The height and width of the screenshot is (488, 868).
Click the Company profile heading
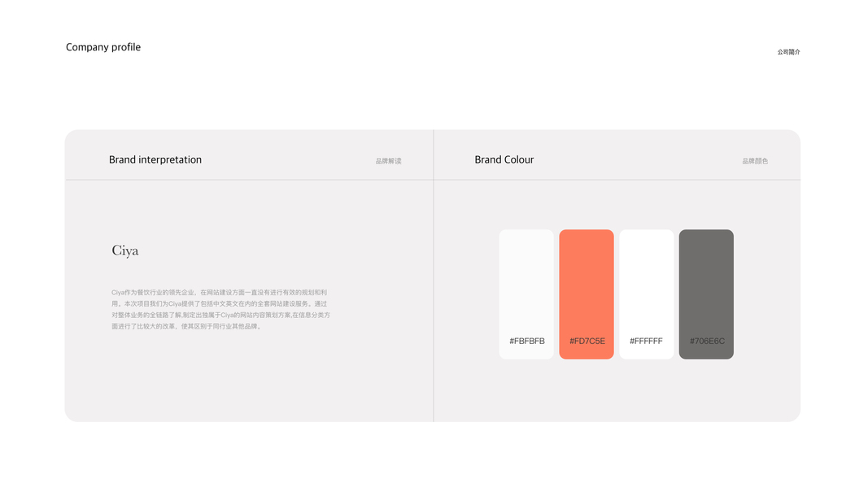103,48
